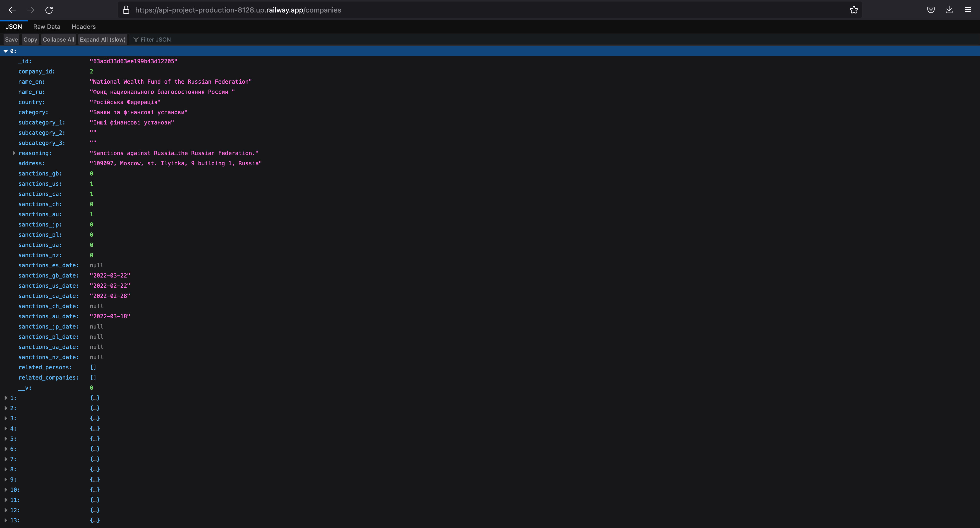Bookmark this page with the star
Image resolution: width=980 pixels, height=528 pixels.
pyautogui.click(x=854, y=10)
